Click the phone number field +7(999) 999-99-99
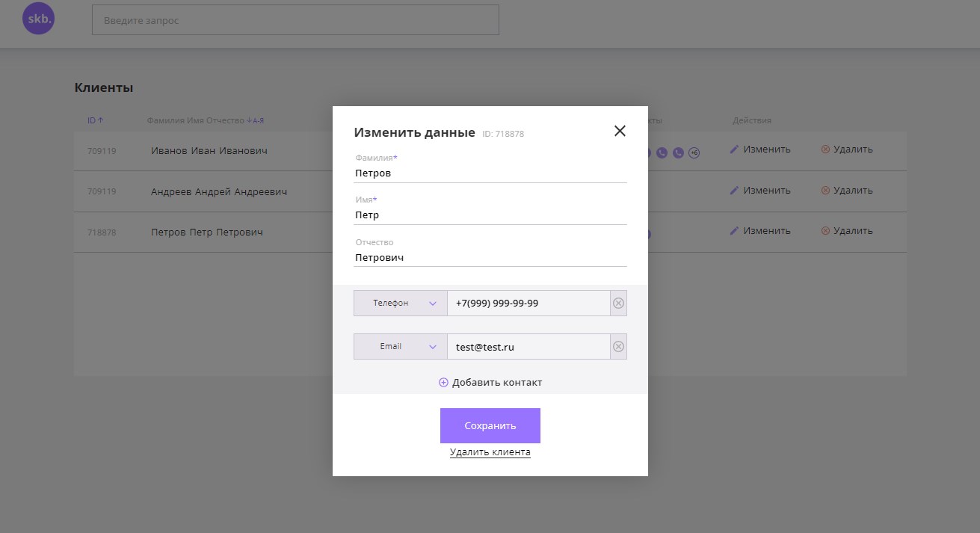 [528, 303]
